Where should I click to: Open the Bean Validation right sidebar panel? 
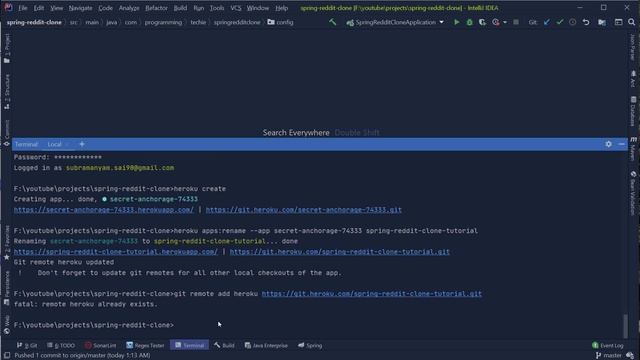(x=633, y=193)
